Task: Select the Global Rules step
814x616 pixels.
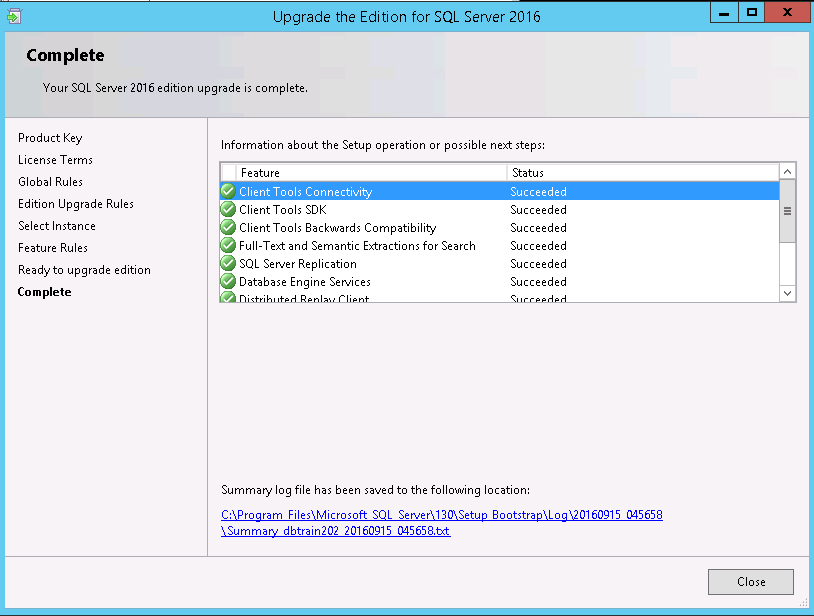Action: (50, 181)
